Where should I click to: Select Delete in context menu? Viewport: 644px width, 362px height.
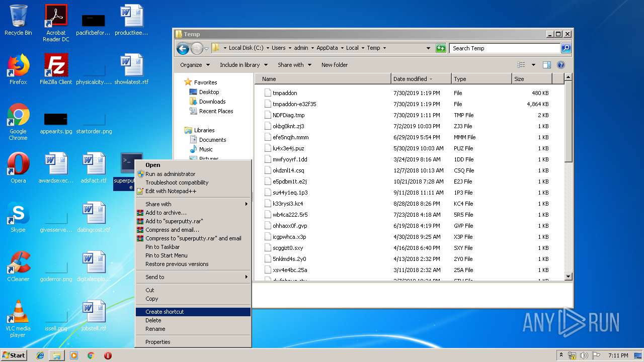click(193, 320)
